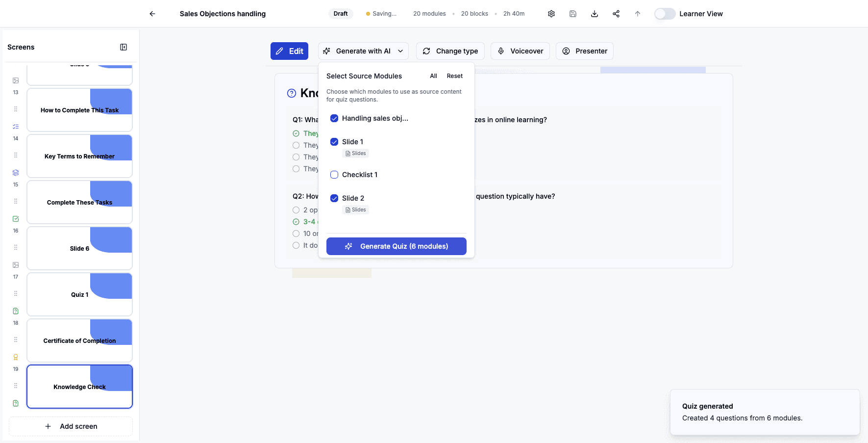Click the 2h 40m duration text
868x443 pixels.
[x=514, y=14]
